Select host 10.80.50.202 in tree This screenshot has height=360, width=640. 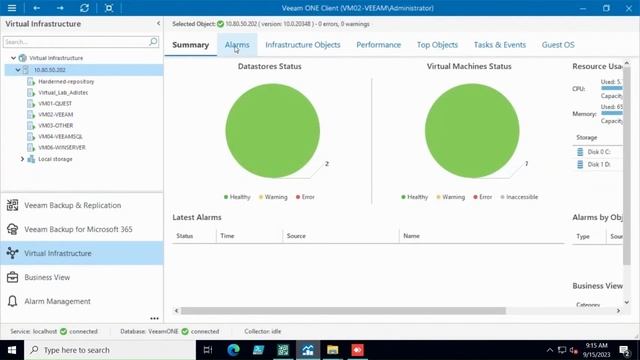click(49, 70)
